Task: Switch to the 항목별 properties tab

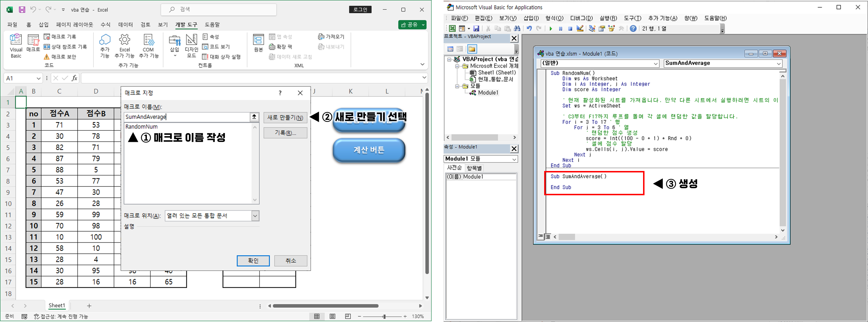Action: point(474,168)
